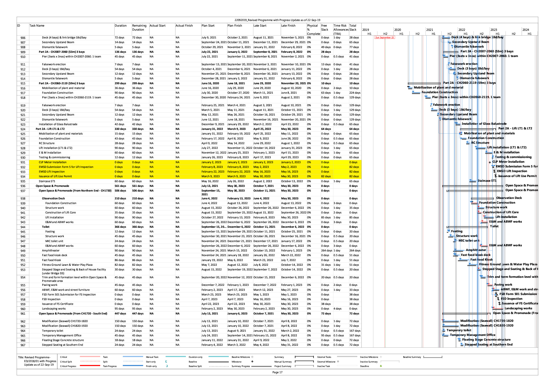
Task: Click row ID 961 cell
Action: [x=23, y=314]
